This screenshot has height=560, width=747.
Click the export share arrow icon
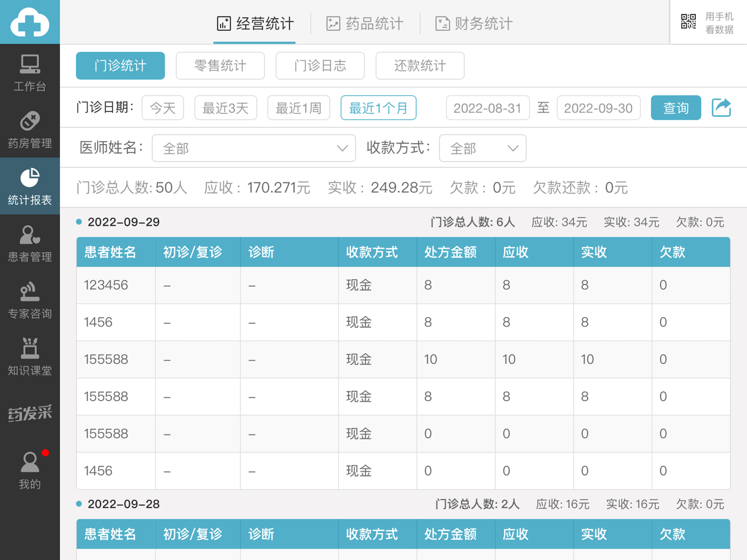coord(721,107)
